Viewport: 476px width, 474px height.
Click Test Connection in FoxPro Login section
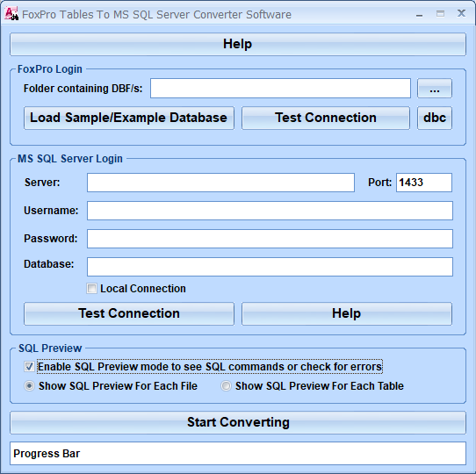[x=326, y=118]
